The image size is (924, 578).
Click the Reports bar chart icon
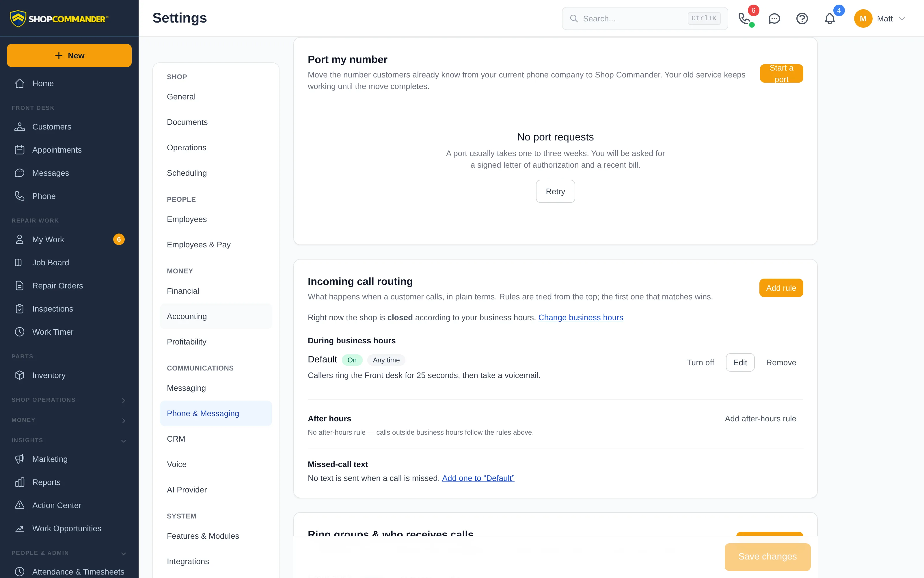(x=19, y=482)
